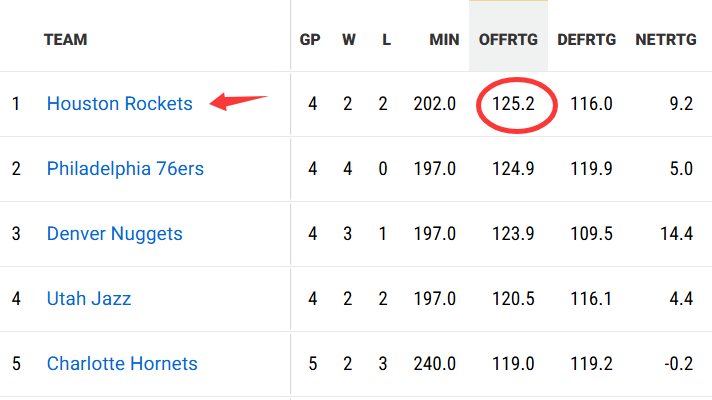Open the Charlotte Hornets team link

(x=122, y=364)
